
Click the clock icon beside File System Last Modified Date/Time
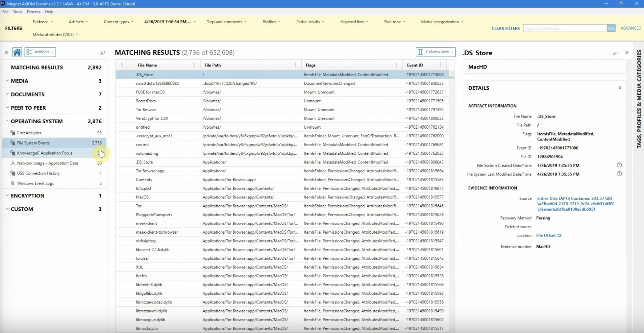tap(619, 174)
